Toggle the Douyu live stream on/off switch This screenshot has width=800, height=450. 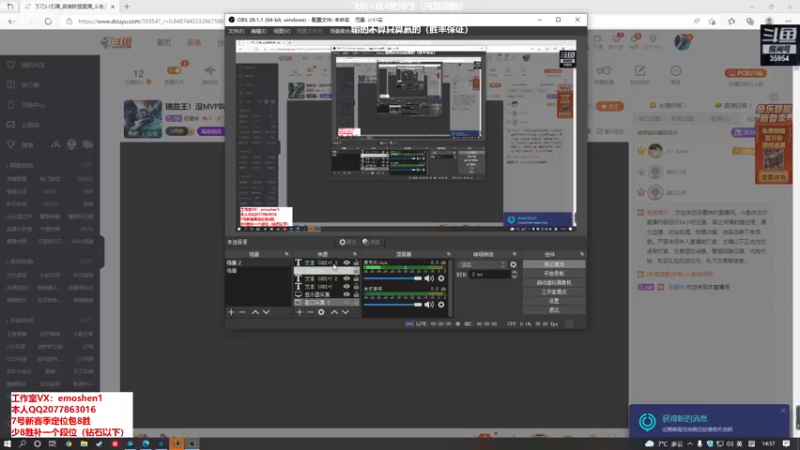point(174,70)
